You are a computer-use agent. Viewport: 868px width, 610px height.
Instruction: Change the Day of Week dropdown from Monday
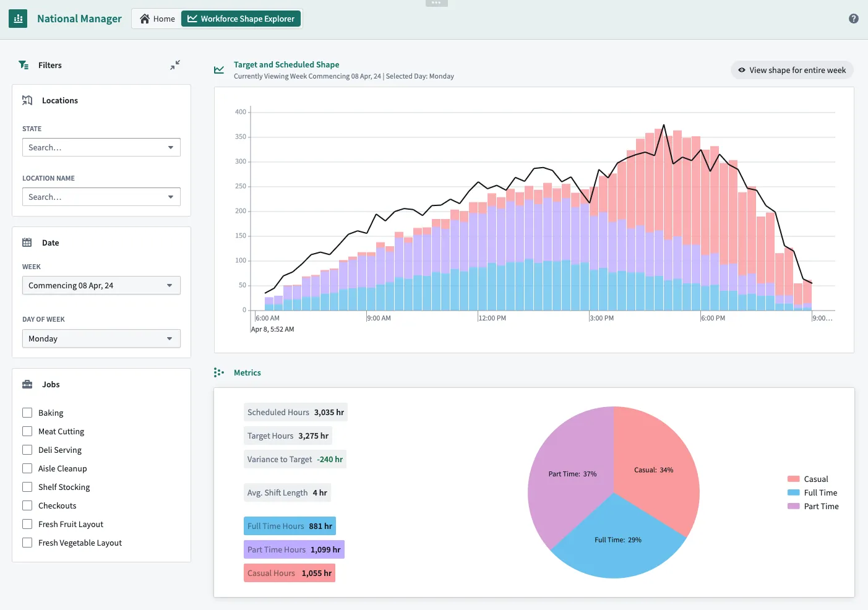click(101, 338)
